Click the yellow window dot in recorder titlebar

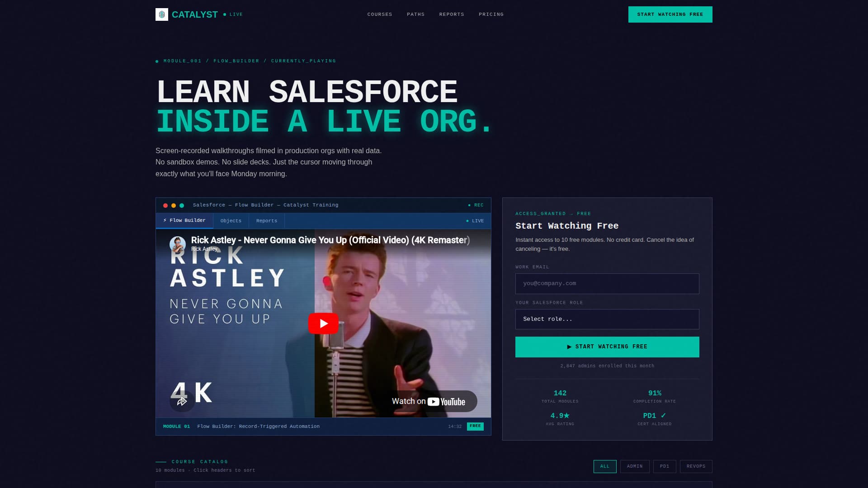click(174, 206)
